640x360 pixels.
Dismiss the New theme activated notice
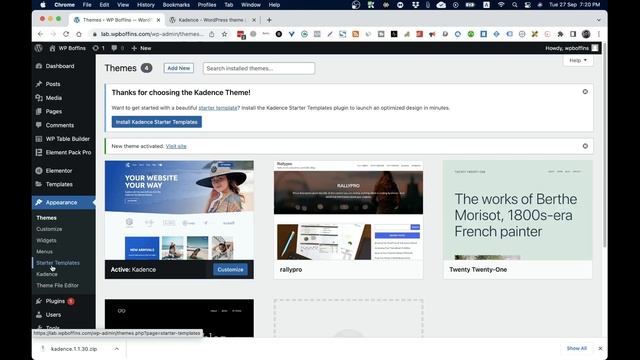coord(585,146)
